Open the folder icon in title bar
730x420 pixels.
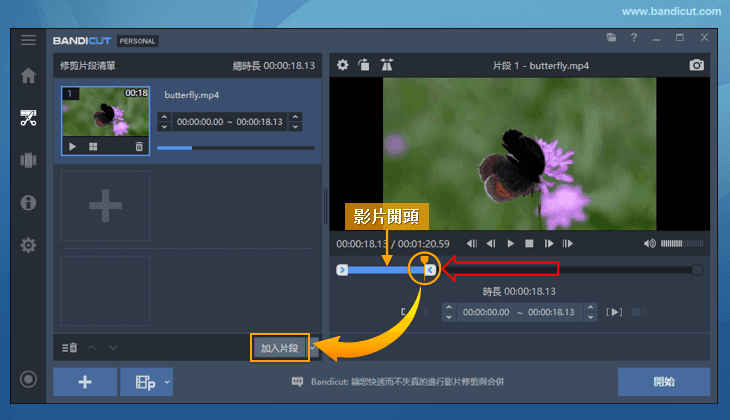point(611,38)
